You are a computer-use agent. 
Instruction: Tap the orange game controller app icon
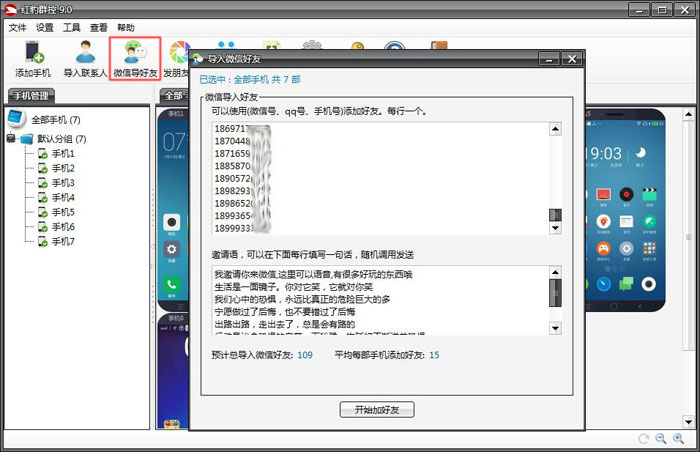coord(603,248)
